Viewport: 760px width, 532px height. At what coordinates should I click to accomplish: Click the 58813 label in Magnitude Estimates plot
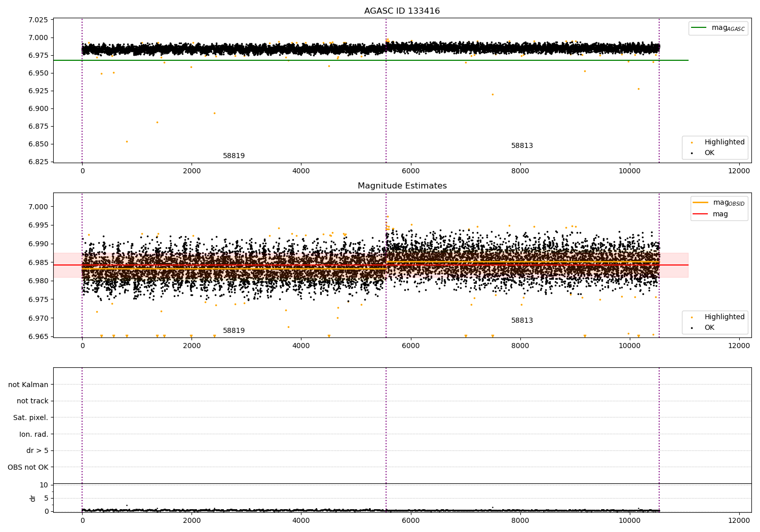coord(522,320)
